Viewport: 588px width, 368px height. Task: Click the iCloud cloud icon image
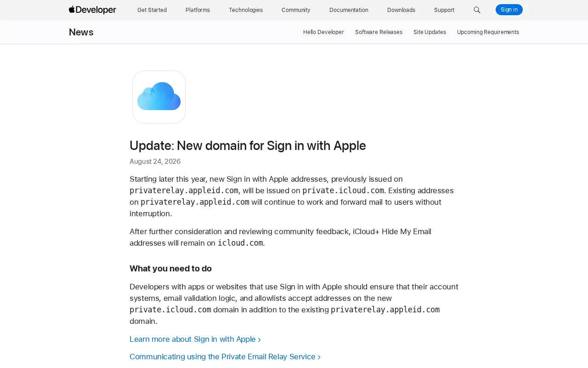159,97
